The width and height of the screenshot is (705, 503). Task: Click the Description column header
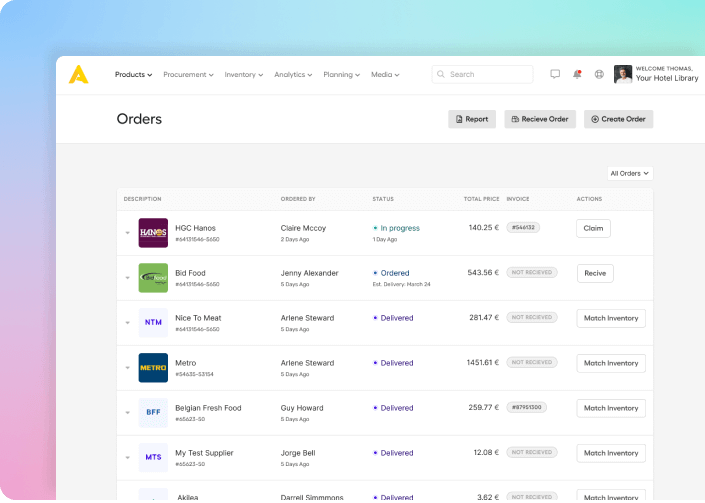(143, 199)
